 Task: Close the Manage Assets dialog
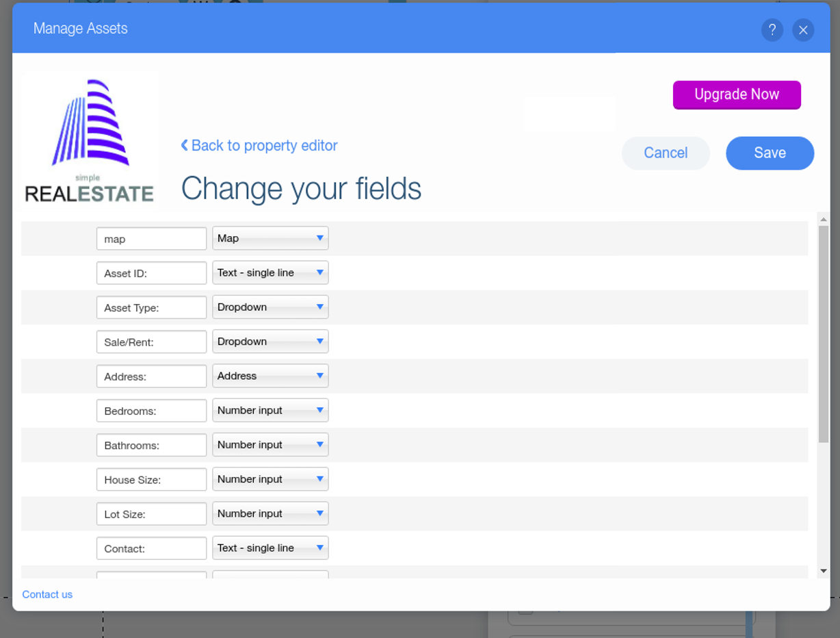[803, 29]
